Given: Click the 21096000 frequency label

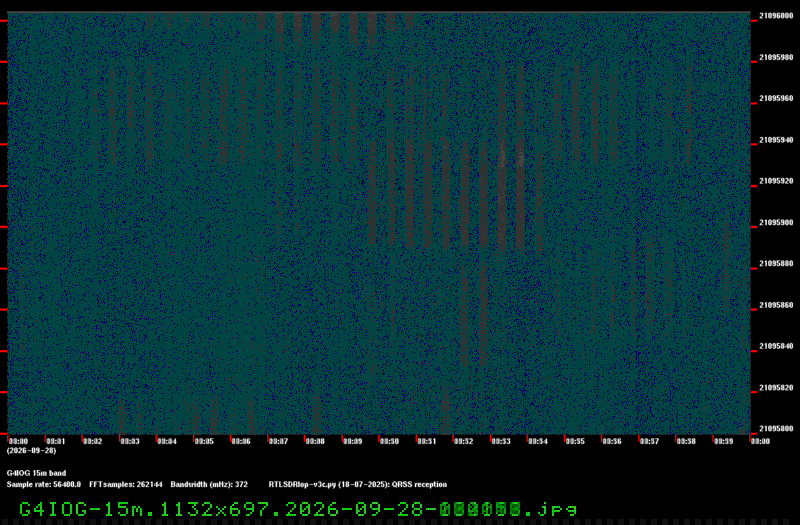Looking at the screenshot, I should click(x=776, y=16).
